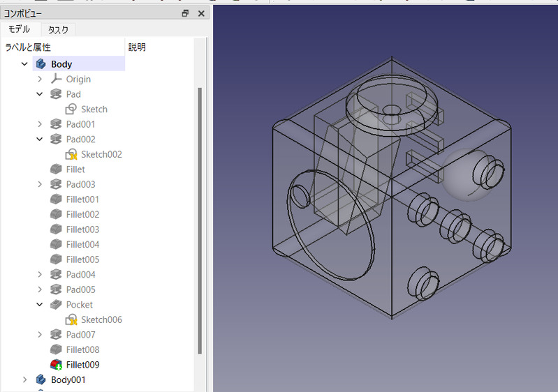
Task: Collapse the Pad node
Action: point(40,94)
